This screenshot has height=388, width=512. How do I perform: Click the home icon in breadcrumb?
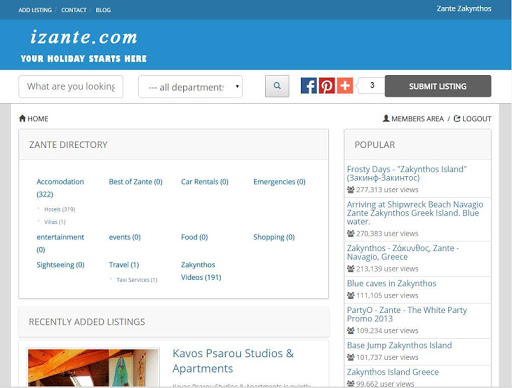pos(22,118)
